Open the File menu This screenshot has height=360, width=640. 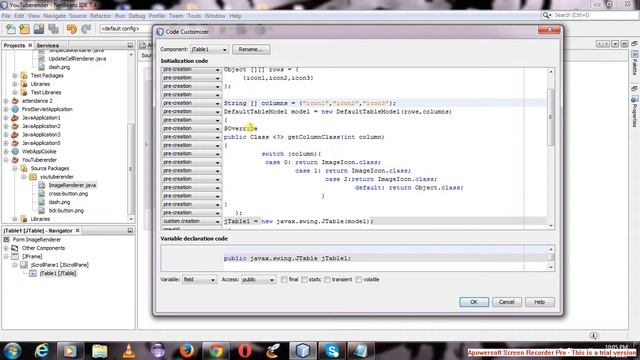(x=6, y=16)
